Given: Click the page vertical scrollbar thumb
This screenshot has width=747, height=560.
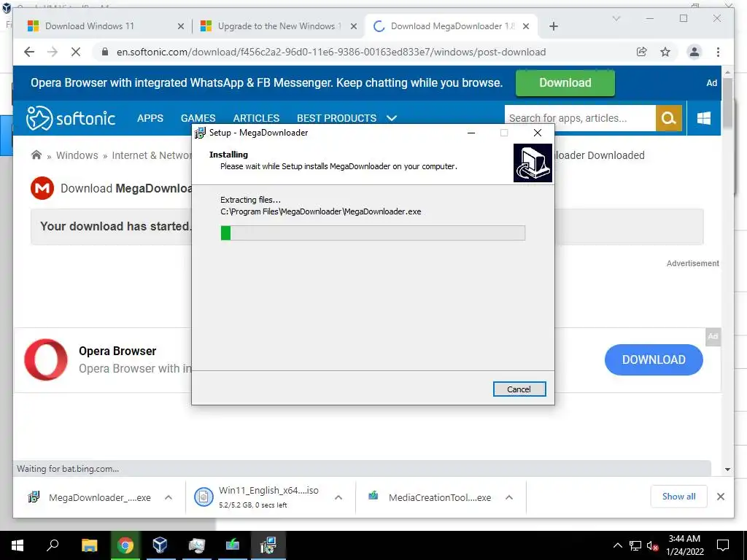Looking at the screenshot, I should coord(727,103).
